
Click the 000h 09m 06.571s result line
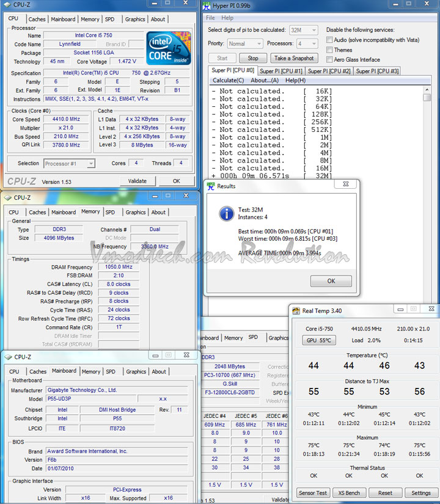[x=271, y=176]
